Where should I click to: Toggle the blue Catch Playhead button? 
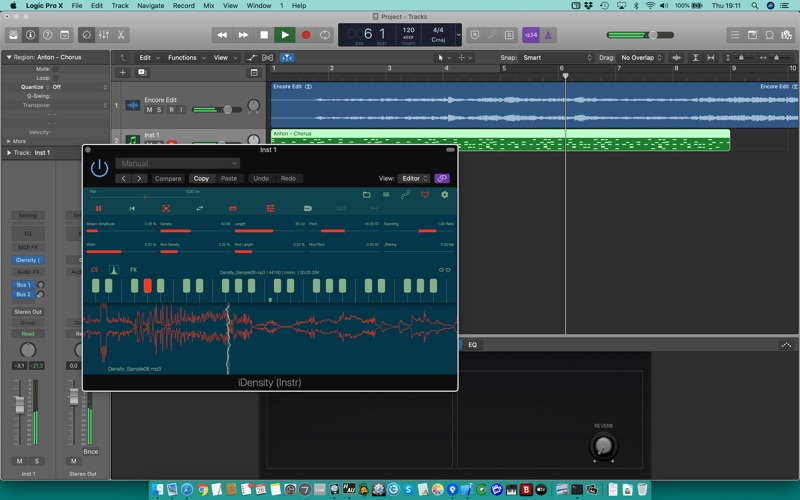pos(287,58)
